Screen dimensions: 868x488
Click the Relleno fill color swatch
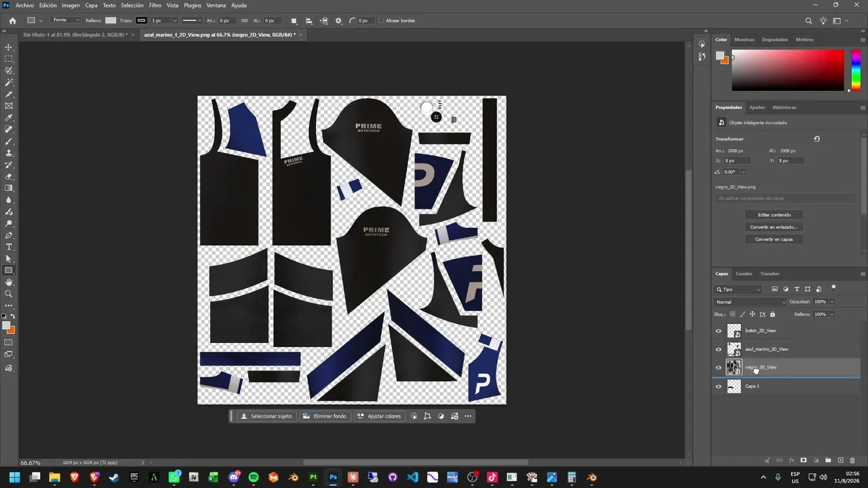point(111,20)
